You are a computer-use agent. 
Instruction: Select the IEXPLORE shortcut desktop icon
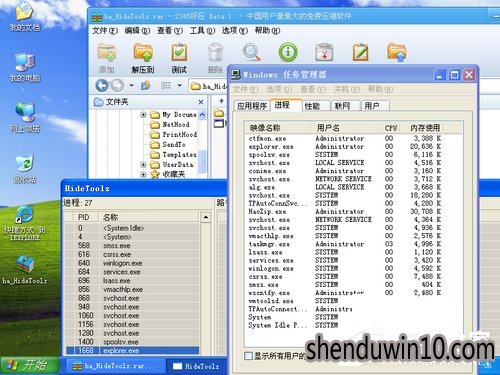25,223
